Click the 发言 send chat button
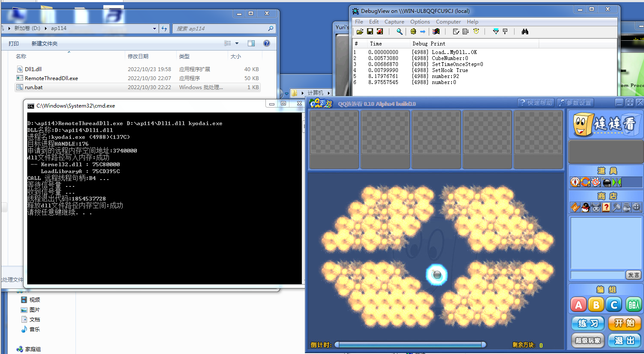 point(633,275)
